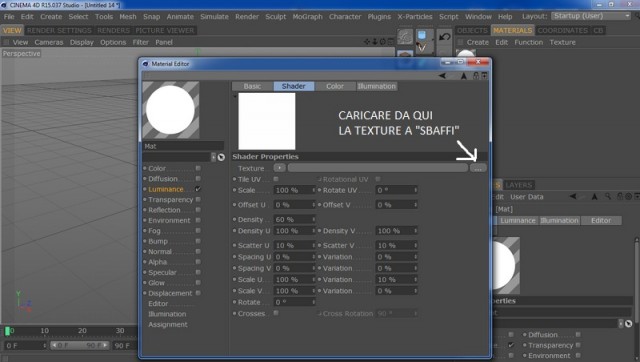This screenshot has width=640, height=362.
Task: Enable the Reflection channel checkbox
Action: (198, 210)
